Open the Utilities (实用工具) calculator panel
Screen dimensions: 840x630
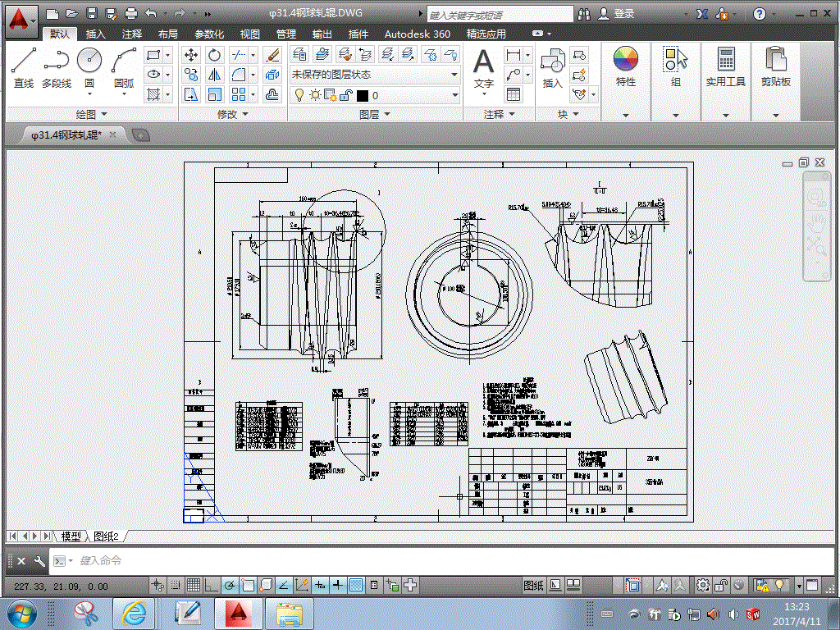(x=725, y=67)
